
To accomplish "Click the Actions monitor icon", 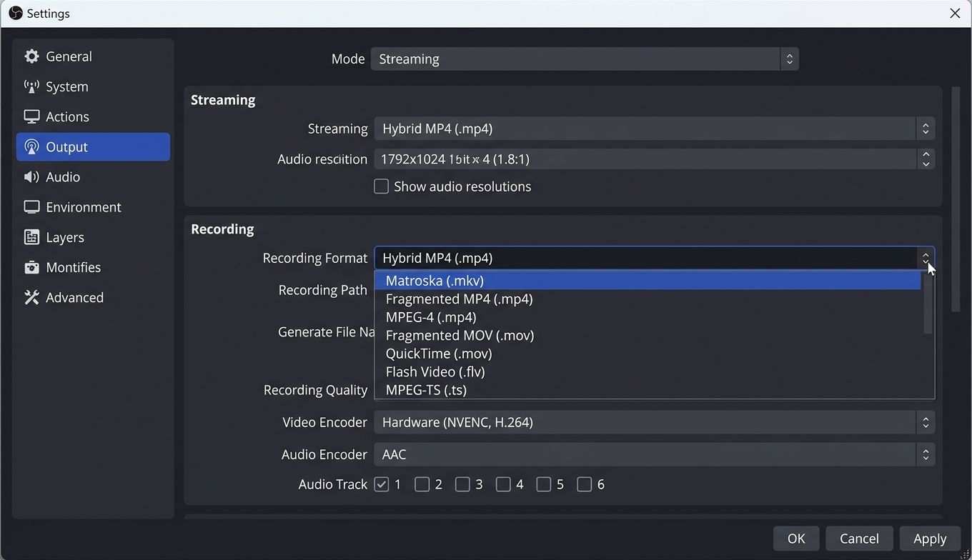I will click(x=31, y=116).
